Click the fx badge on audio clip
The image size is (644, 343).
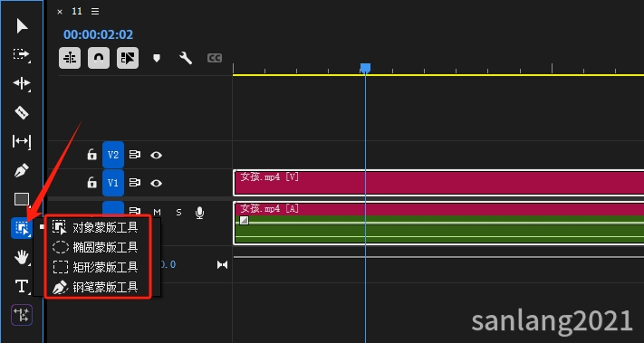pos(244,220)
